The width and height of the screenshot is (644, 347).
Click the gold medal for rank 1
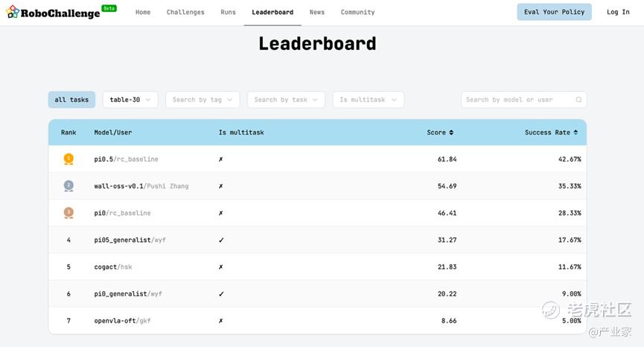pyautogui.click(x=68, y=159)
